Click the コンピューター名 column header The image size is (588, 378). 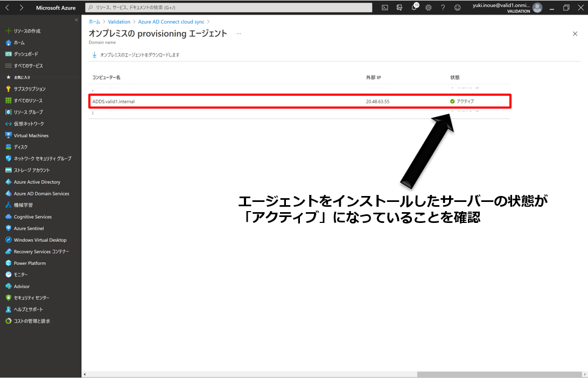tap(107, 78)
